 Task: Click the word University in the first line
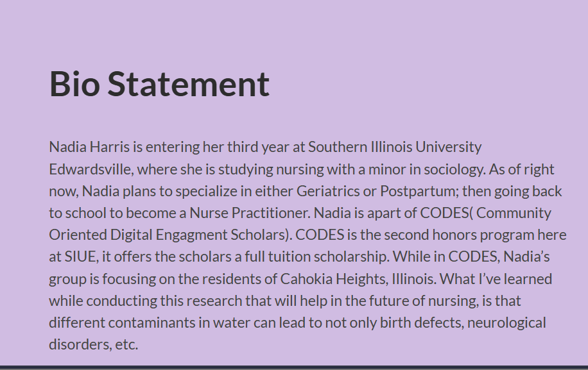click(448, 147)
